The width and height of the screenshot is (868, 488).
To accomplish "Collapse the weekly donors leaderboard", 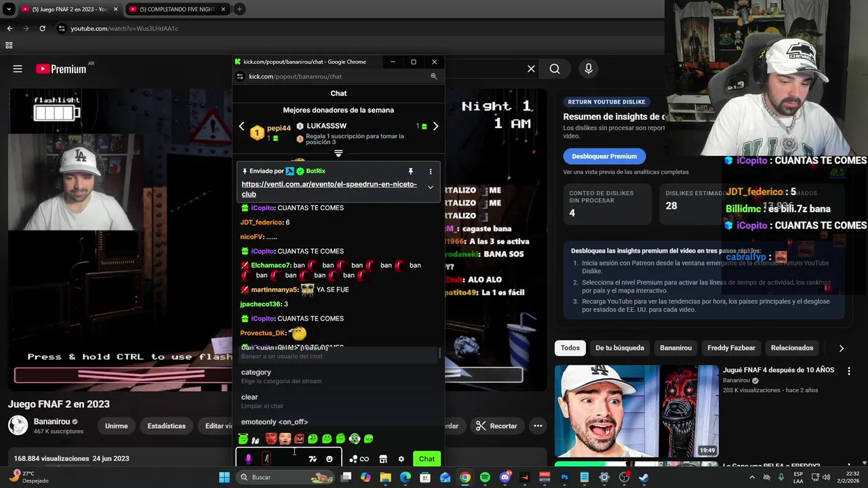I will [x=338, y=154].
